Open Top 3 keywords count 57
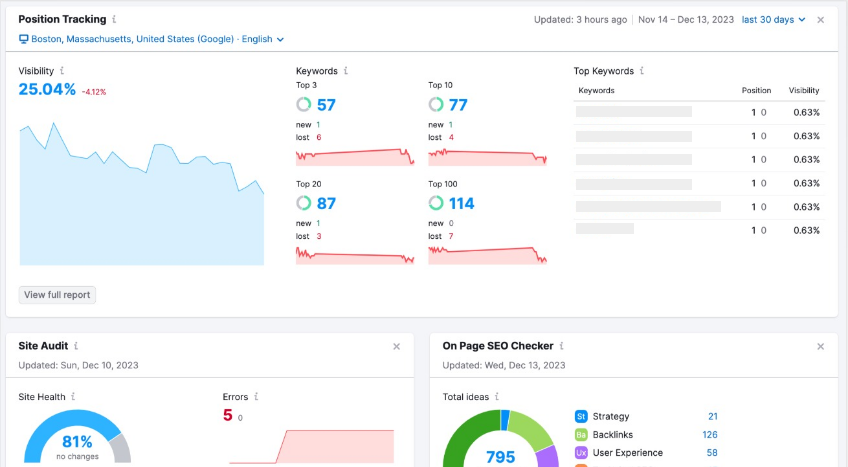This screenshot has height=467, width=848. pos(326,104)
